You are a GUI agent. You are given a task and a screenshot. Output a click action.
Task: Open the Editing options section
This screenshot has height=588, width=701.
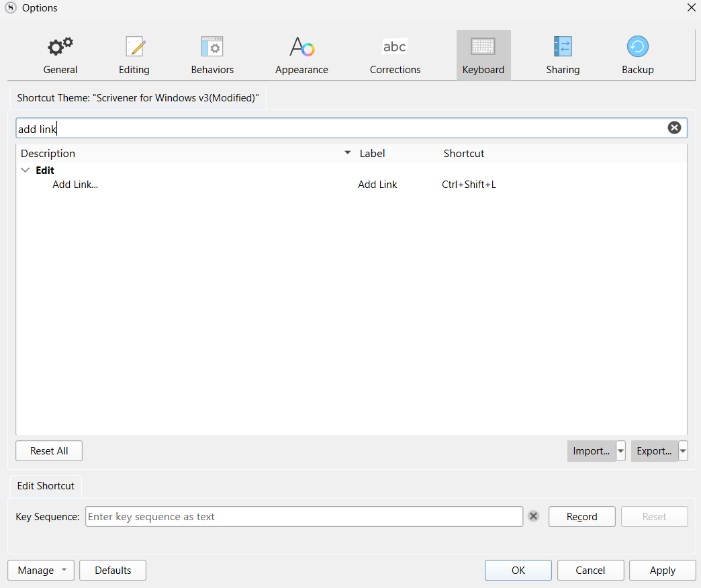pos(134,56)
